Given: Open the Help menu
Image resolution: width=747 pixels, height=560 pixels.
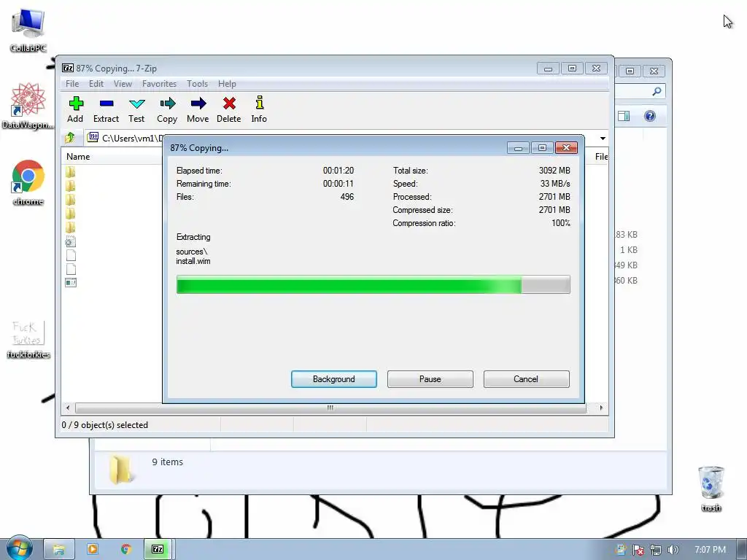Looking at the screenshot, I should [228, 83].
